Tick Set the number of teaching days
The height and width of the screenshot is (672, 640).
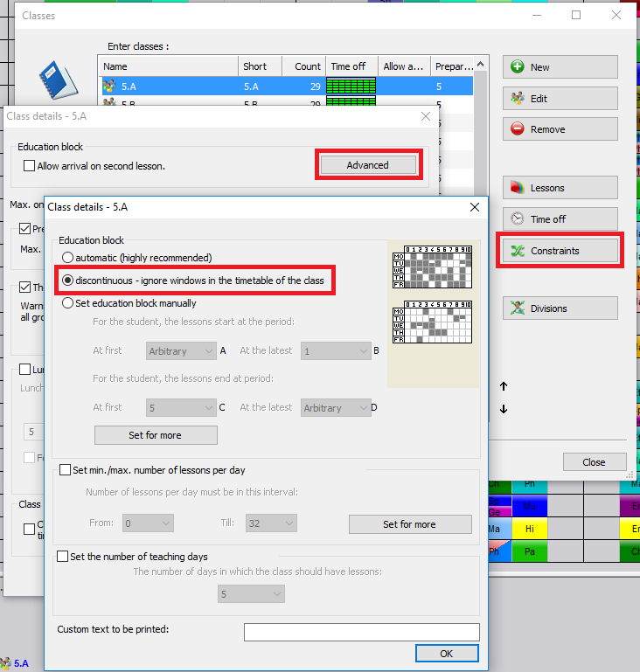point(63,556)
